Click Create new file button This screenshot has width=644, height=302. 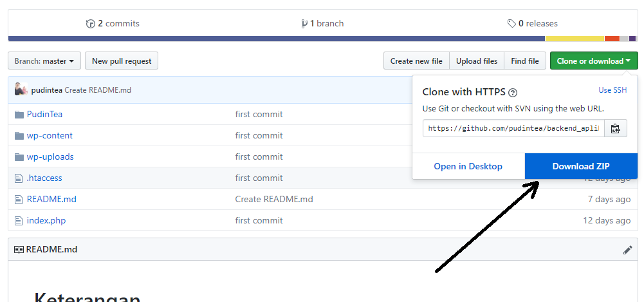tap(416, 61)
